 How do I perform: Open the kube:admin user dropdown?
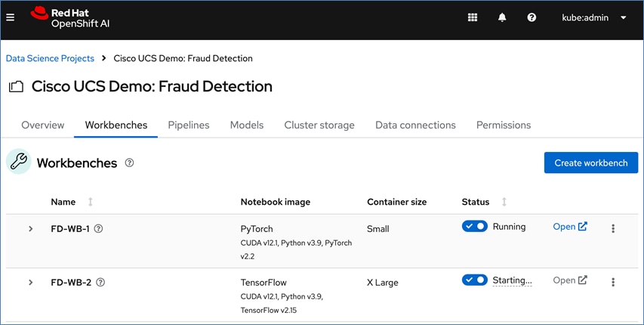[x=594, y=17]
